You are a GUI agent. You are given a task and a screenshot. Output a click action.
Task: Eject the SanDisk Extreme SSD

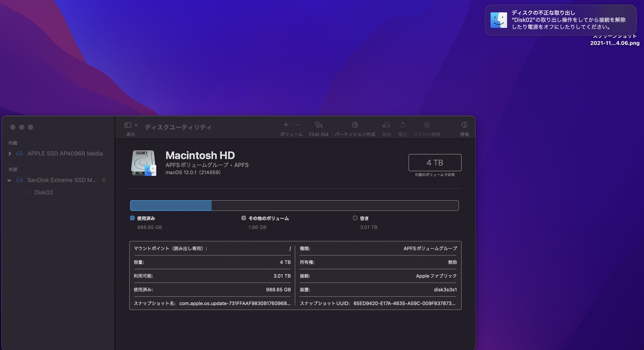[104, 180]
